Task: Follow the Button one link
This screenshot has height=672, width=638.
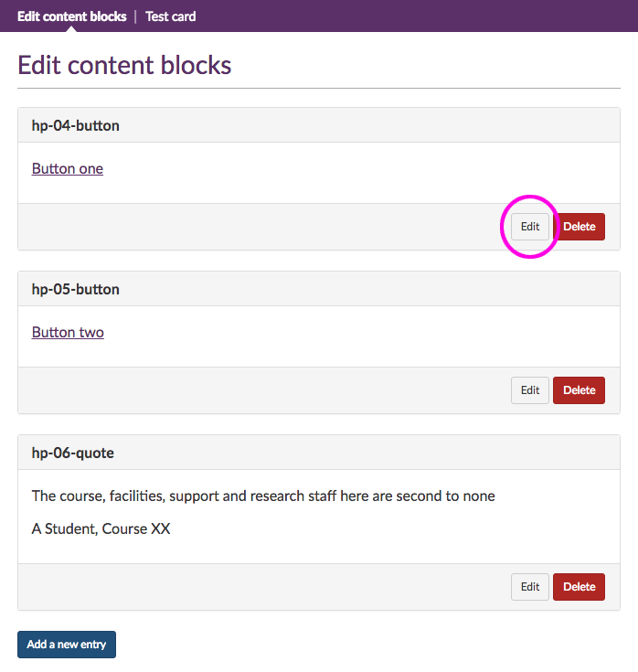Action: tap(68, 169)
